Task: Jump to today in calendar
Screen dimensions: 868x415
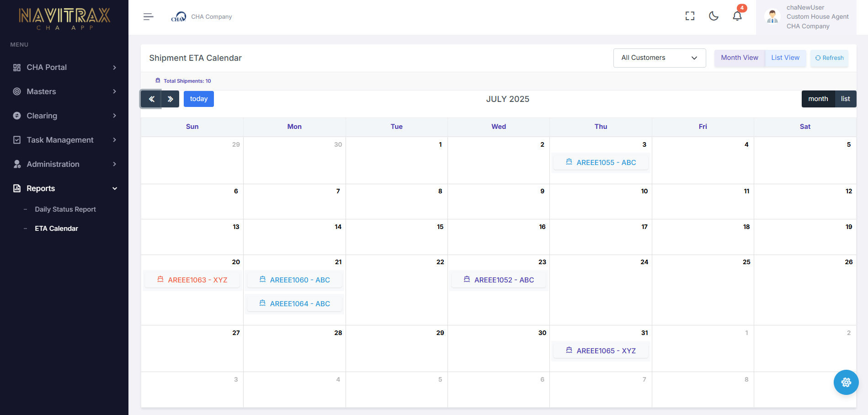Action: [x=198, y=99]
